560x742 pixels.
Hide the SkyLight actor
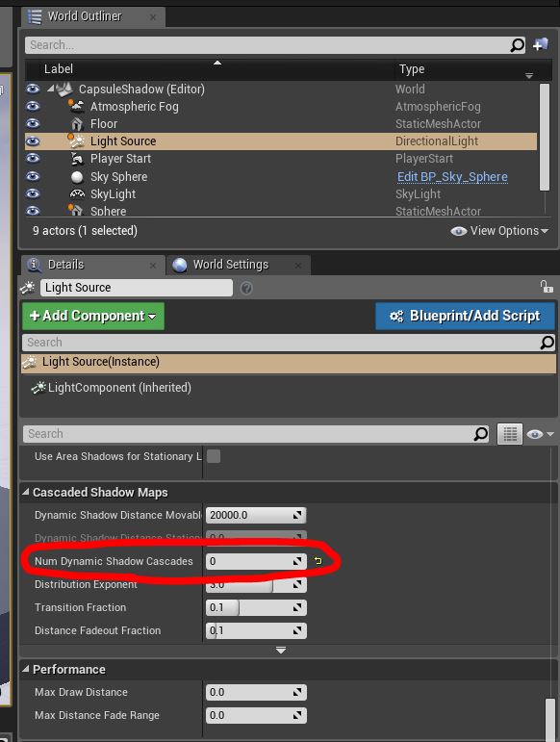tap(33, 193)
